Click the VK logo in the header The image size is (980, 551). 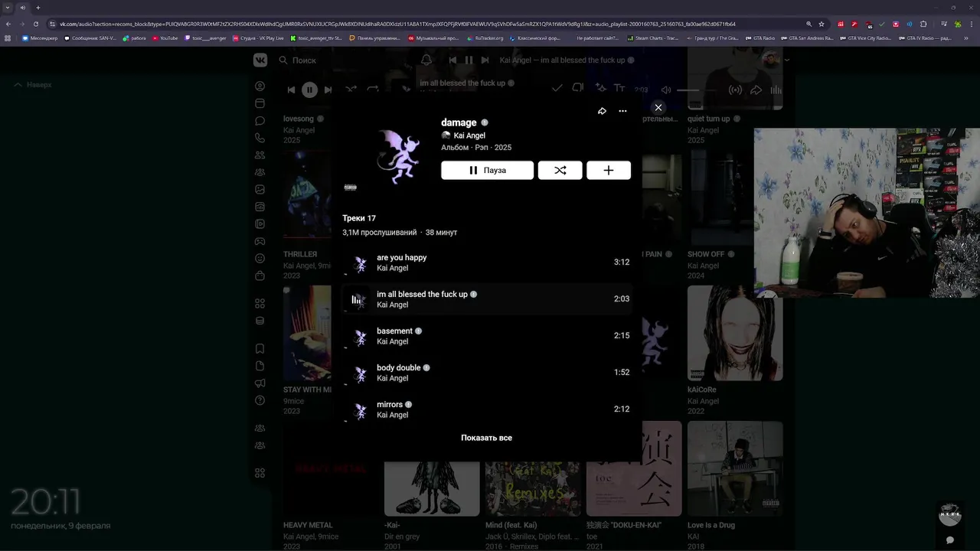pos(261,60)
